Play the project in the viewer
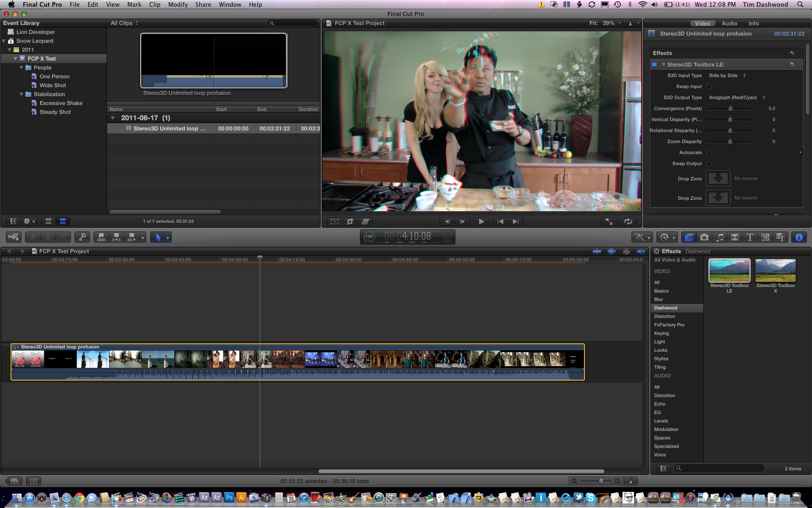This screenshot has width=812, height=508. coord(481,221)
